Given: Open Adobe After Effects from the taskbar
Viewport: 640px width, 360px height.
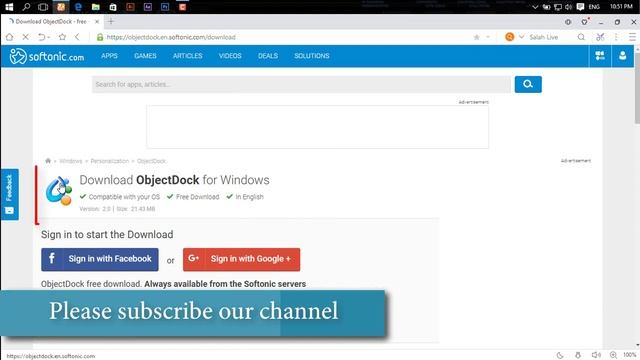Looking at the screenshot, I should 148,7.
